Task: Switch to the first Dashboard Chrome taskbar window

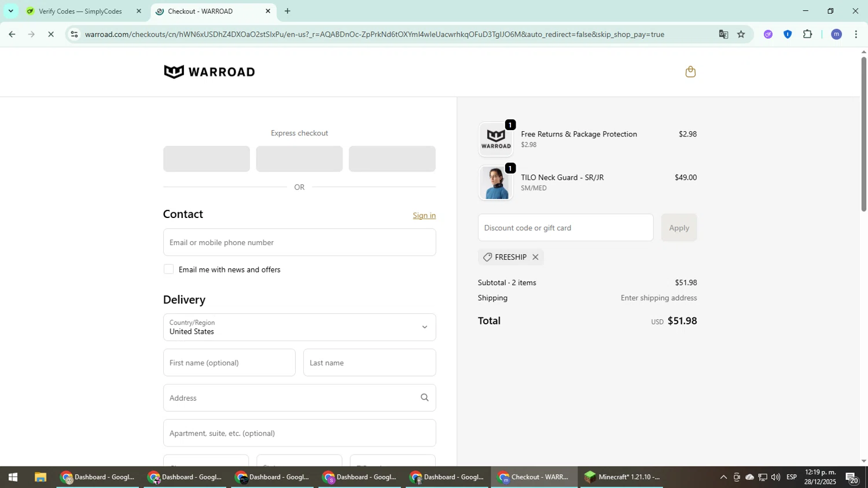Action: coord(98,477)
